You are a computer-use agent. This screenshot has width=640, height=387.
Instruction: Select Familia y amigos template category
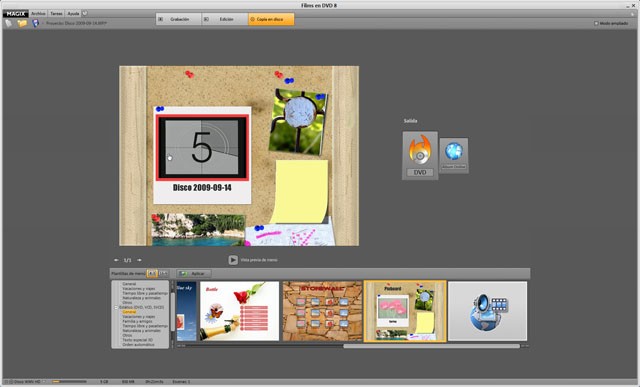[137, 321]
